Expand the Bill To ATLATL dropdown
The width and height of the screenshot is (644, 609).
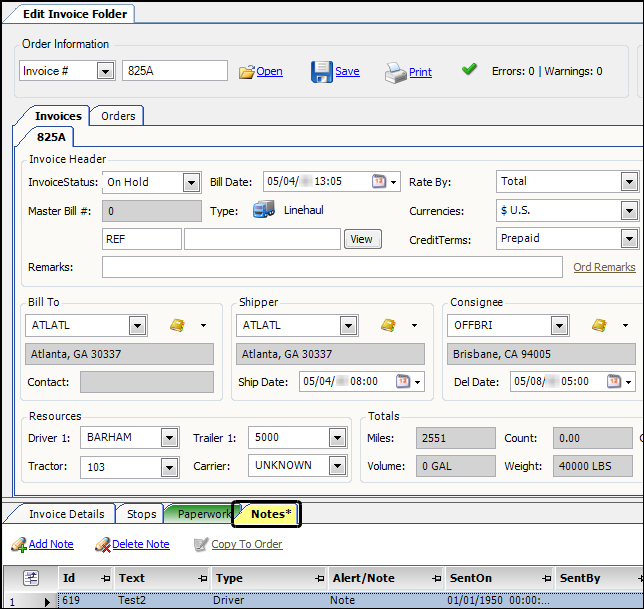tap(137, 326)
